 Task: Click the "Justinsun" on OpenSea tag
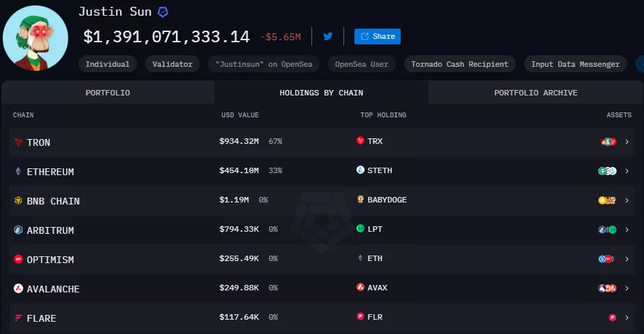pos(263,64)
